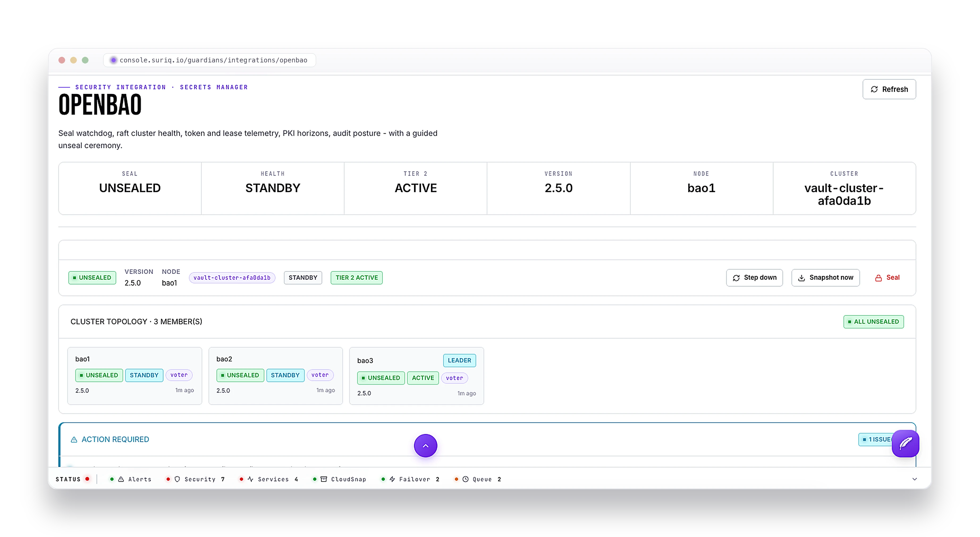This screenshot has height=537, width=980.
Task: Click the NODE bao1 summary tile
Action: pyautogui.click(x=701, y=188)
